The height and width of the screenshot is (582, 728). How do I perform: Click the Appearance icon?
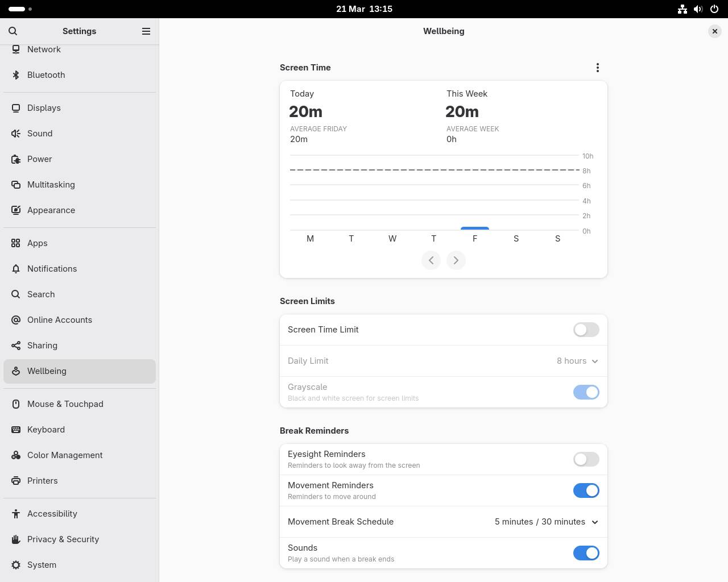[x=16, y=210]
